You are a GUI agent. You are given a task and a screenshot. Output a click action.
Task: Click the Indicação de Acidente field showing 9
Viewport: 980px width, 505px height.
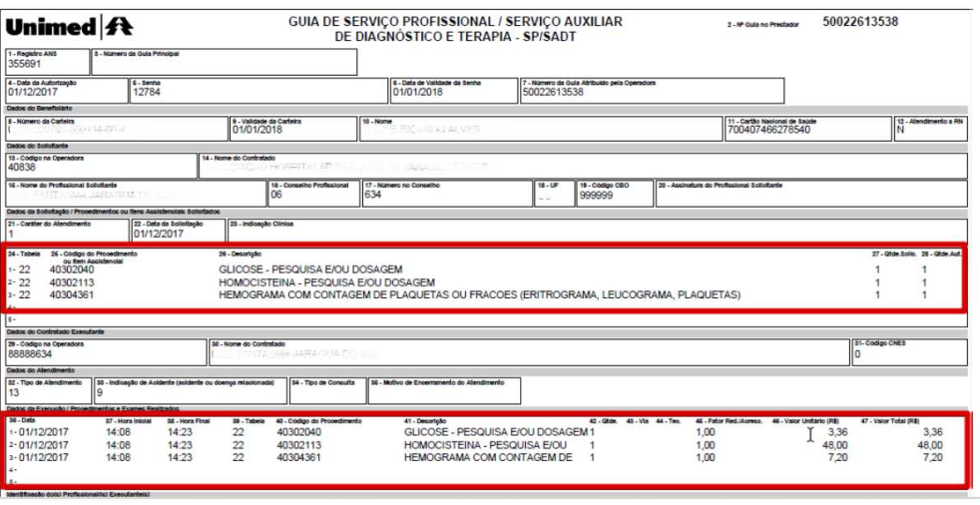pos(189,390)
